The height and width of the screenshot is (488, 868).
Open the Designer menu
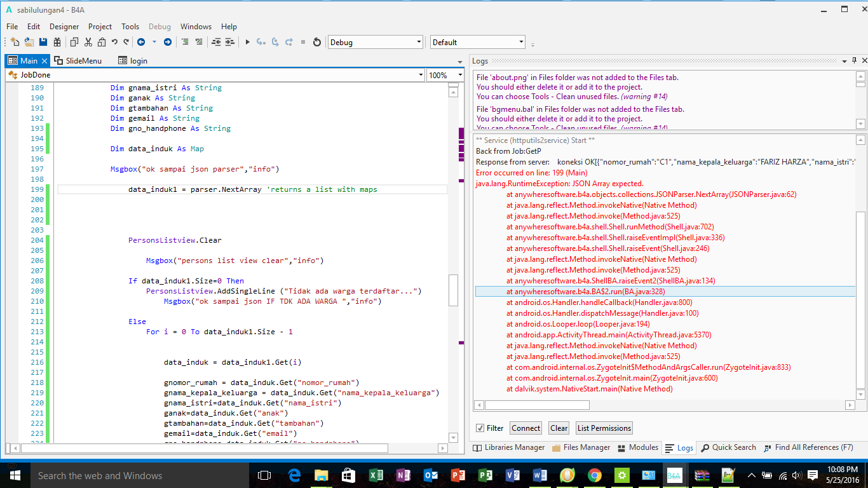coord(64,27)
